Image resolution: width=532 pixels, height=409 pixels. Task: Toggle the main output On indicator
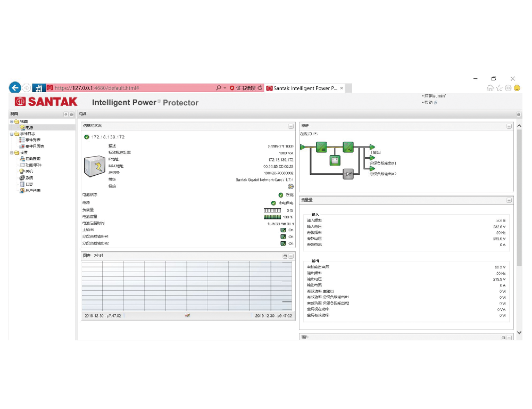284,230
